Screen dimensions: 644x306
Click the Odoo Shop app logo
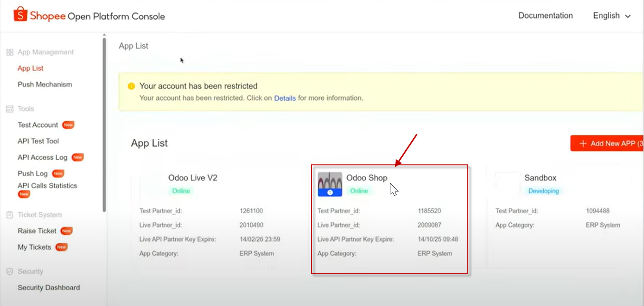[330, 184]
